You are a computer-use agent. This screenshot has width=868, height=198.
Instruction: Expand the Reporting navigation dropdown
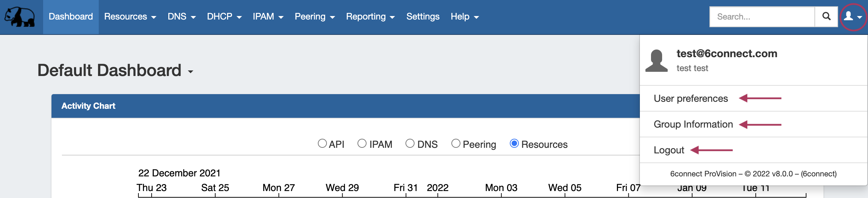(370, 17)
